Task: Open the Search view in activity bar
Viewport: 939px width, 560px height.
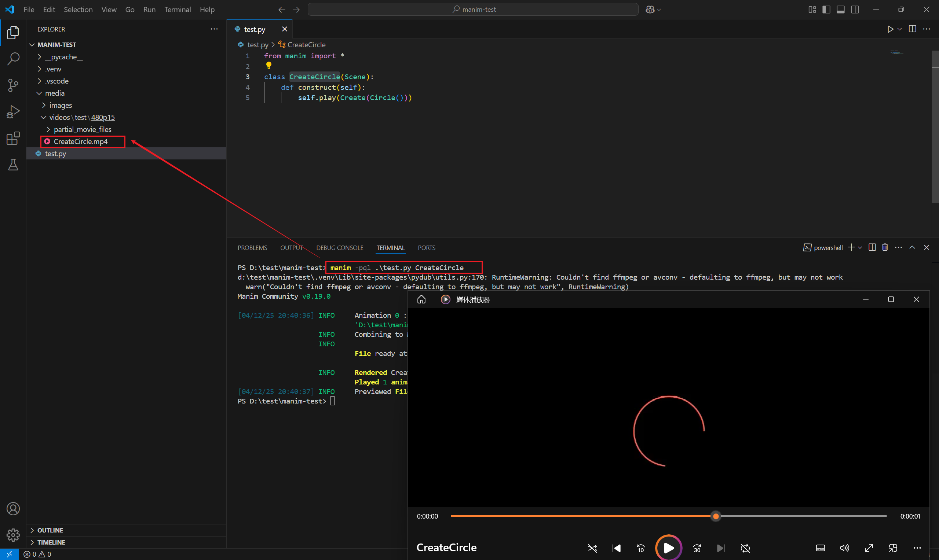Action: (13, 59)
